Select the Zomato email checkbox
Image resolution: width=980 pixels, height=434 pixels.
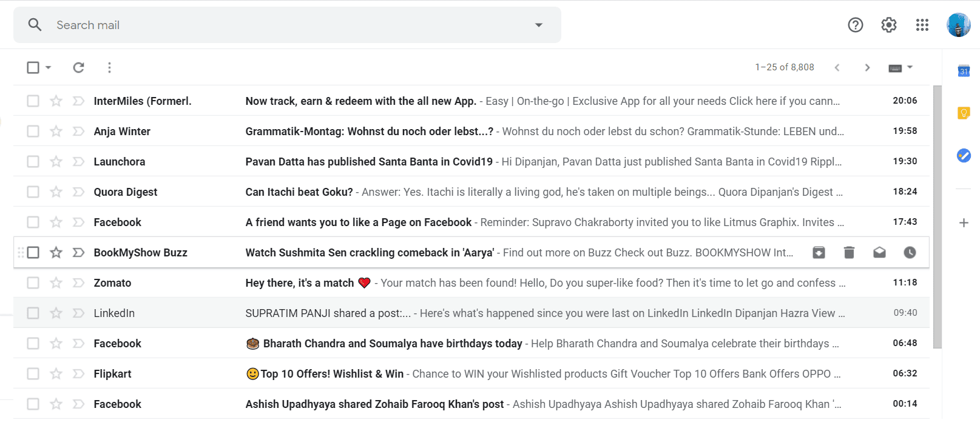[x=33, y=283]
